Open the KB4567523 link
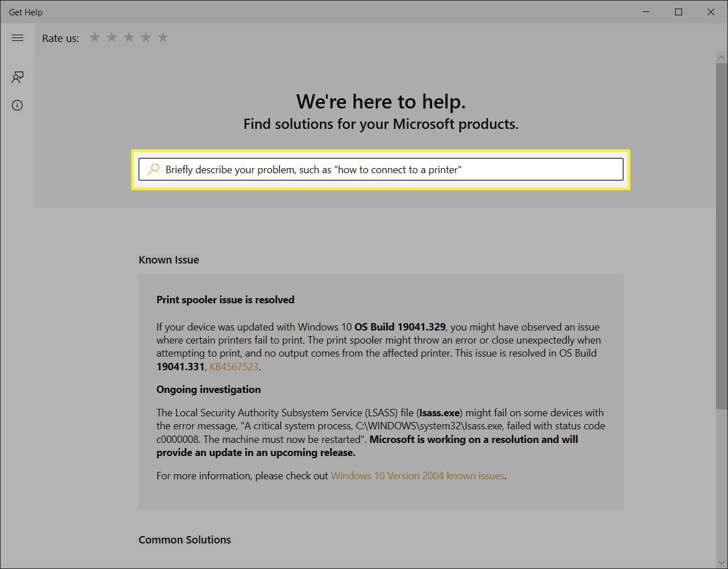728x569 pixels. (x=234, y=367)
